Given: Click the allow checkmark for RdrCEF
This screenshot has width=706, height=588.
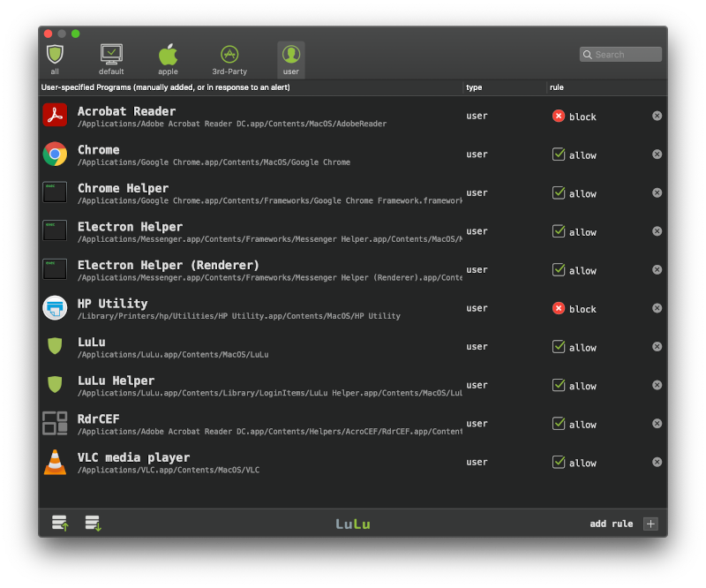Looking at the screenshot, I should point(559,424).
